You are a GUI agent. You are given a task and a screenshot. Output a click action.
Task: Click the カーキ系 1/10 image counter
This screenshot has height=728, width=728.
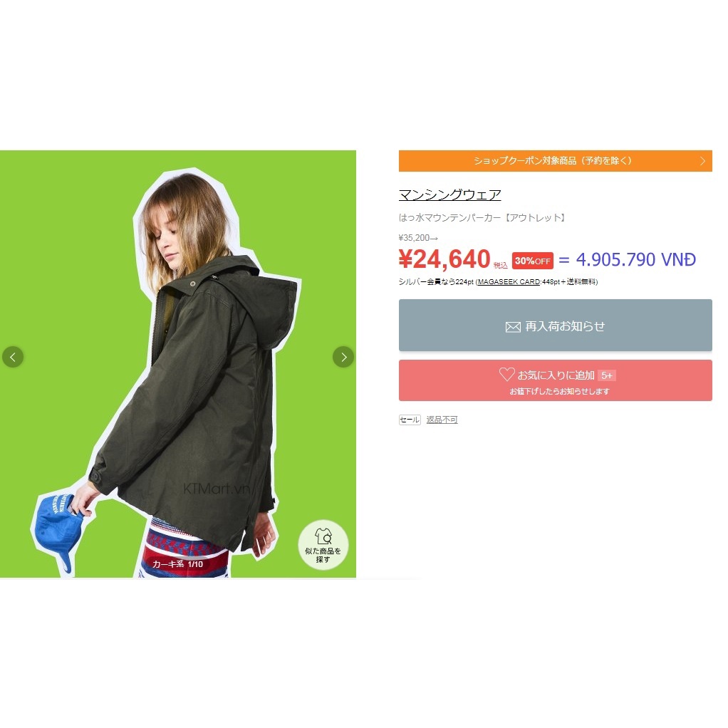177,564
